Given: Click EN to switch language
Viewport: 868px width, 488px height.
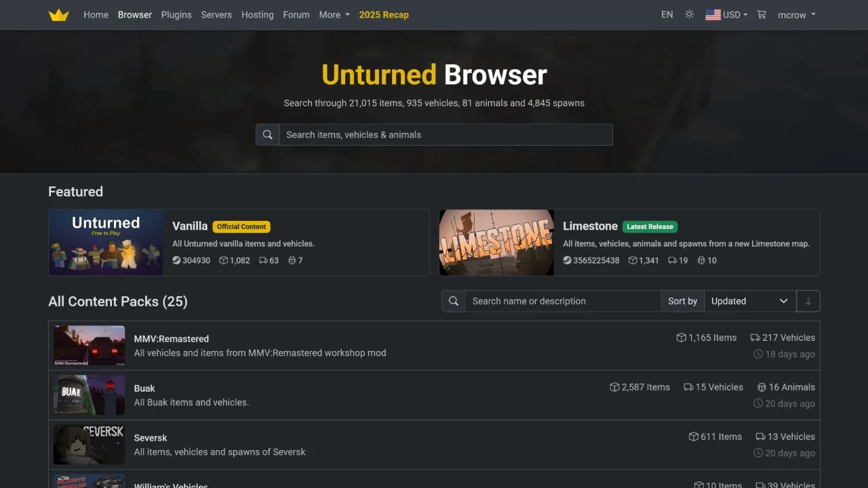Looking at the screenshot, I should [x=667, y=14].
